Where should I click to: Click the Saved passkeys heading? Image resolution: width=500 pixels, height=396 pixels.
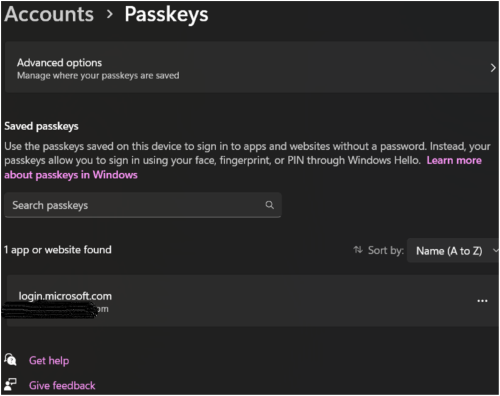(x=41, y=126)
